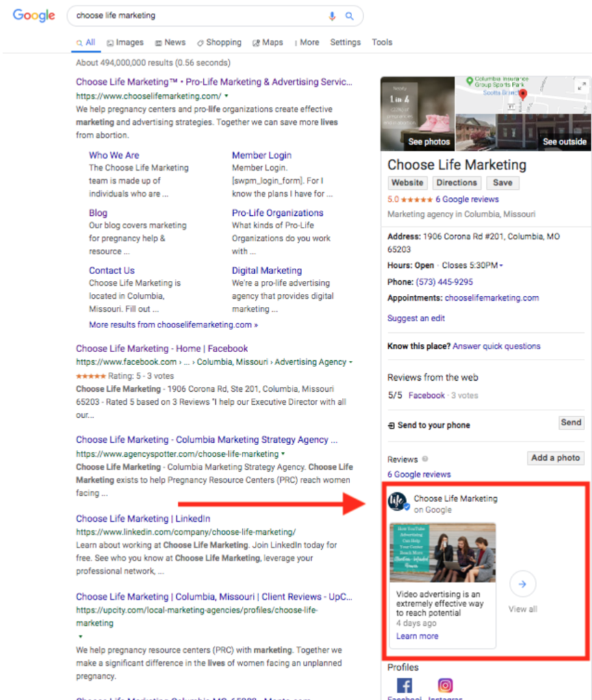Open the Who We Are sitelink
Screen dimensions: 592x700
[114, 155]
